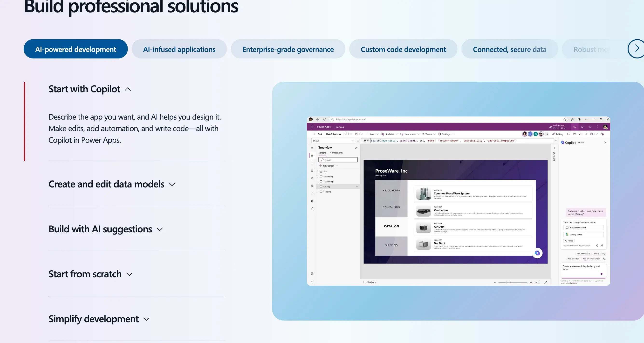Screen dimensions: 644x343
Task: Open the Add data dropdown
Action: click(390, 134)
